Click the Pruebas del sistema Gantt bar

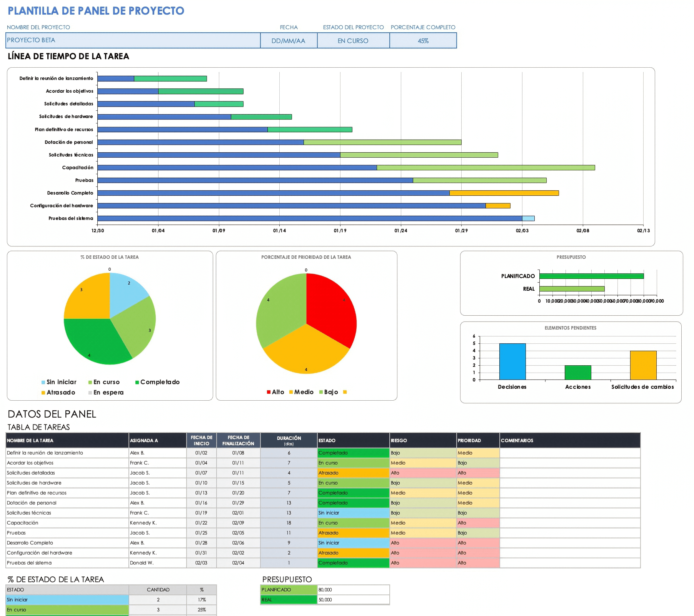tap(316, 218)
